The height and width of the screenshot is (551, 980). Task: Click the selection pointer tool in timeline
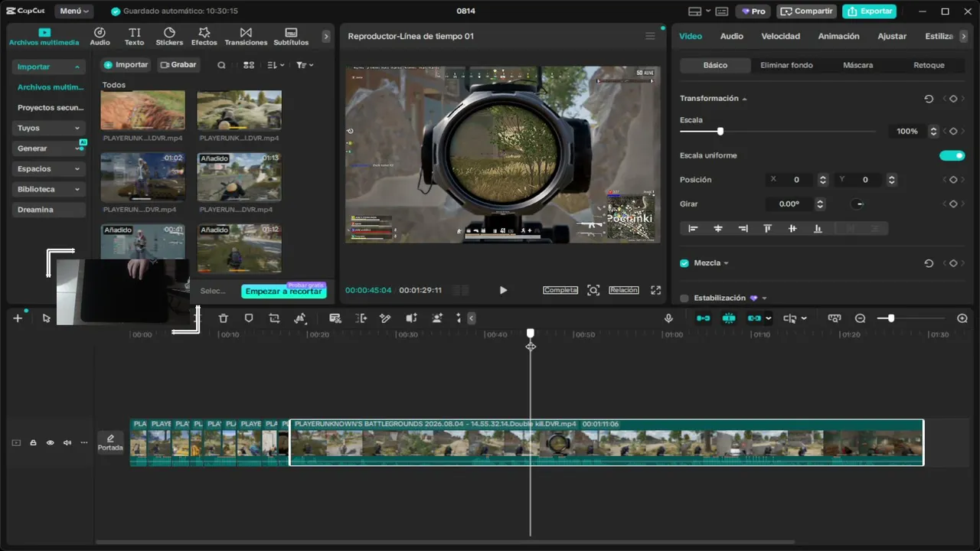(x=47, y=318)
